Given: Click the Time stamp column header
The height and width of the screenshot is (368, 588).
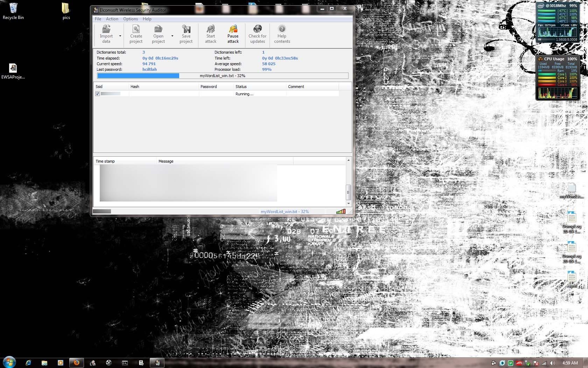Looking at the screenshot, I should (x=125, y=161).
